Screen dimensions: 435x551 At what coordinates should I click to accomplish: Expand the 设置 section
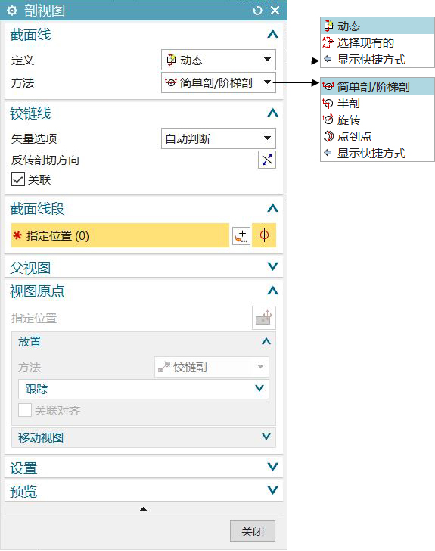(144, 467)
